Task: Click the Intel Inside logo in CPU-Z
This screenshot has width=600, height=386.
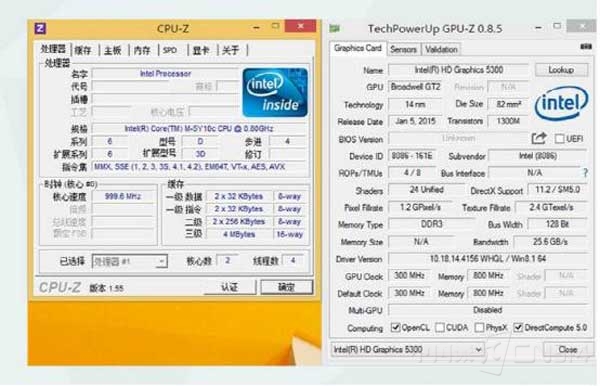Action: [x=275, y=92]
